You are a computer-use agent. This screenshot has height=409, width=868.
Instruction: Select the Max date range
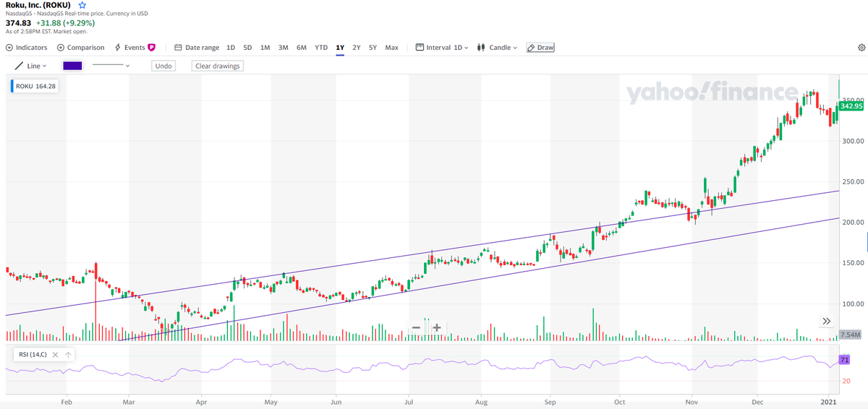[x=391, y=48]
